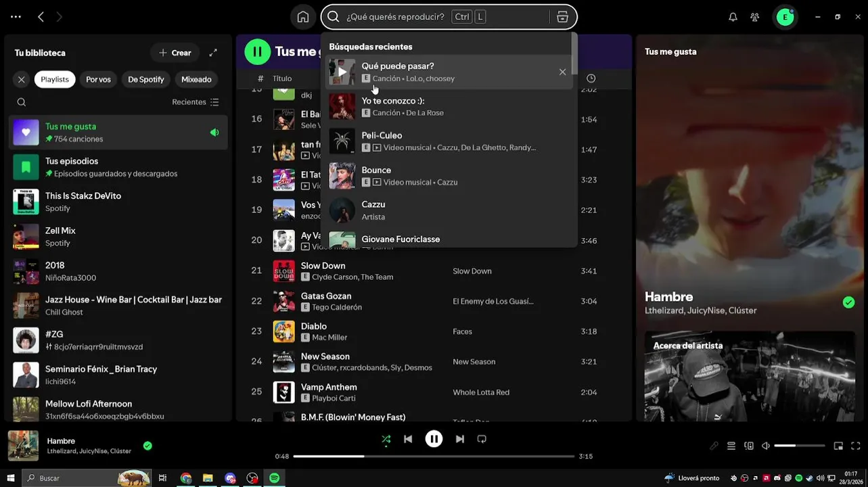Viewport: 868px width, 487px height.
Task: Open Tus episodios in library
Action: (118, 167)
